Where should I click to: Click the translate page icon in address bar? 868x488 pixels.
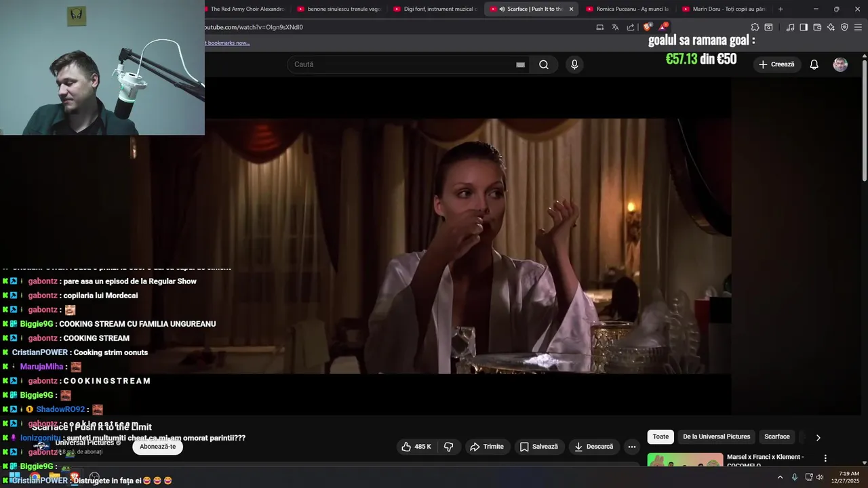615,27
